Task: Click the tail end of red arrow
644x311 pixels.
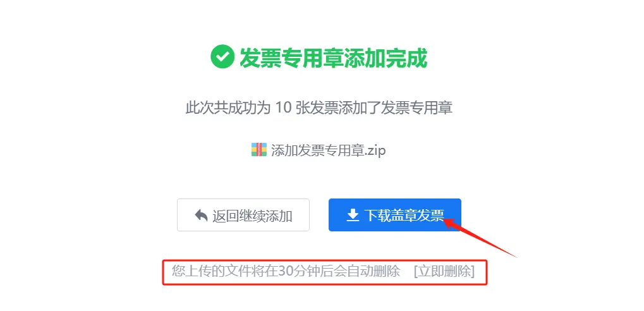Action: (515, 257)
